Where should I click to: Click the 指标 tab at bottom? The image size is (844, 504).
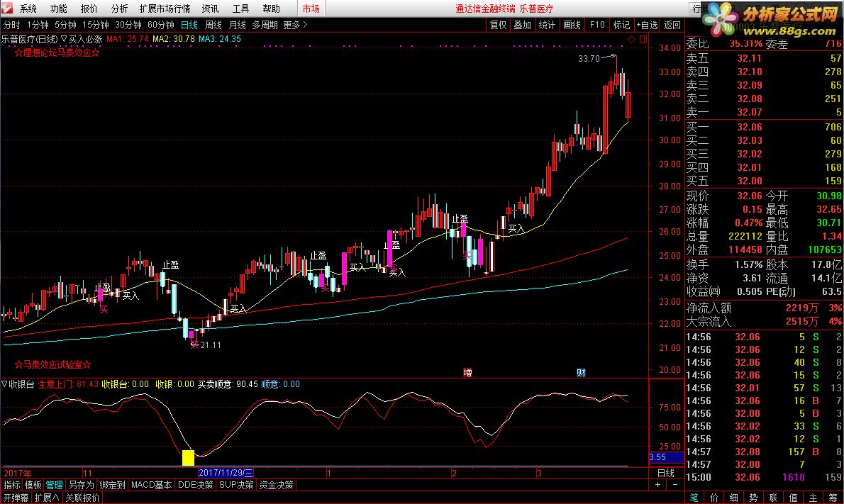click(11, 485)
